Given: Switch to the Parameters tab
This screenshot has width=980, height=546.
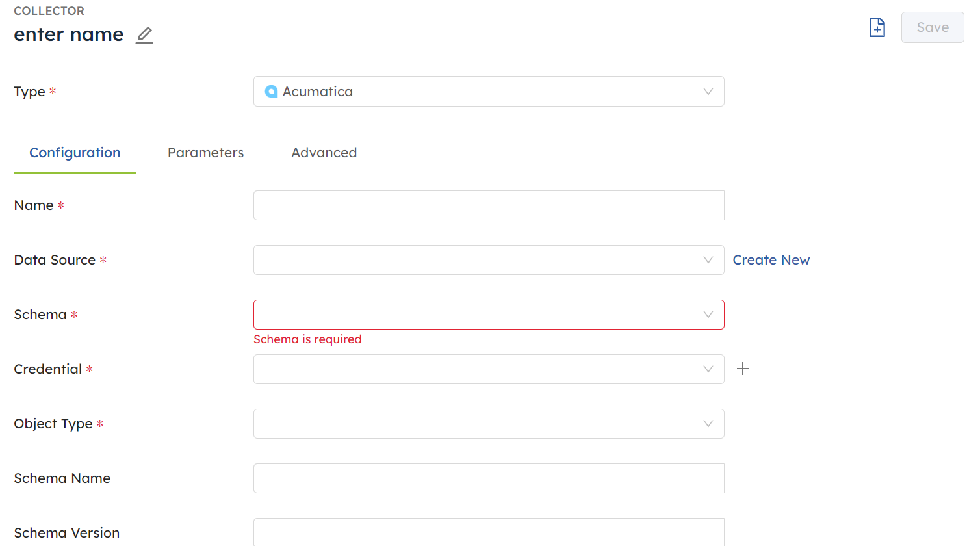Looking at the screenshot, I should tap(205, 153).
